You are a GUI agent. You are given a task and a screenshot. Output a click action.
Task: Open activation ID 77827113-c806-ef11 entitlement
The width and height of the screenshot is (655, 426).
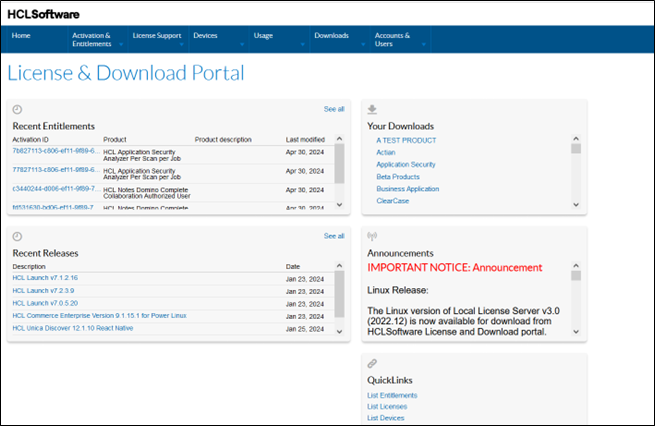click(56, 170)
